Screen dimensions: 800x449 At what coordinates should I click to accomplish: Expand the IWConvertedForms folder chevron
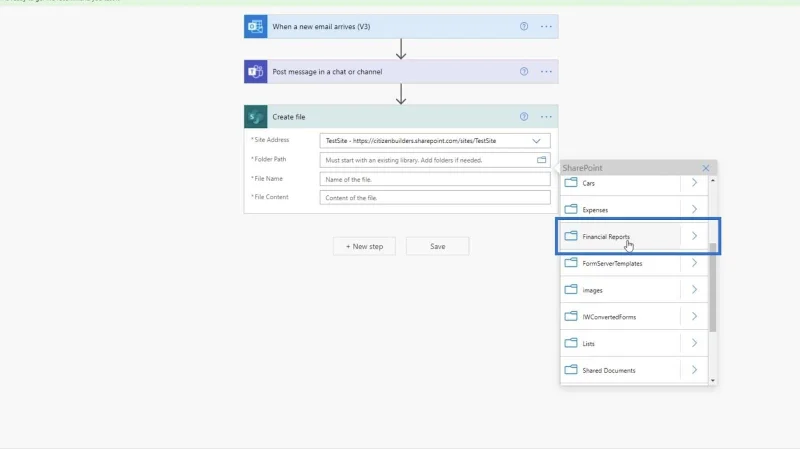tap(694, 316)
